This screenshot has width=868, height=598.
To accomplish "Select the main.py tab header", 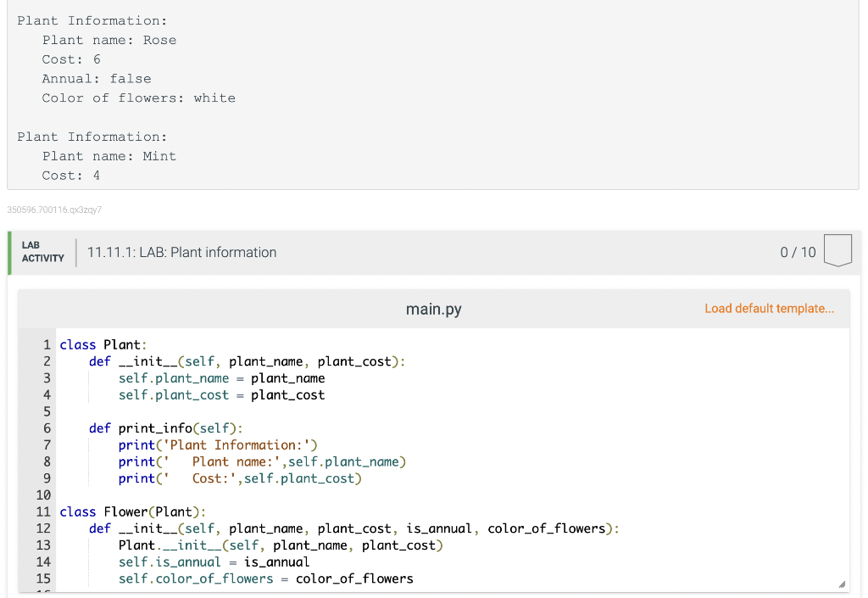I will point(433,309).
